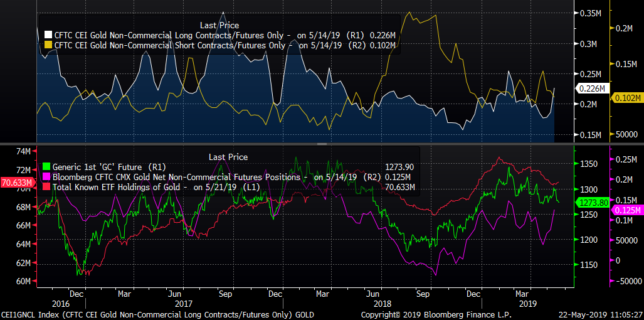
Task: Click '1350' label on green price axis
Action: [x=588, y=164]
